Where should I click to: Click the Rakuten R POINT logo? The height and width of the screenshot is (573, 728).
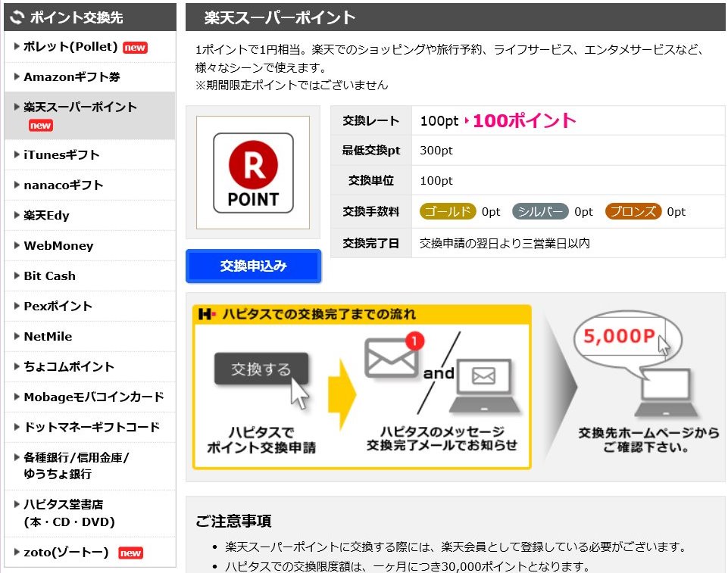click(253, 173)
